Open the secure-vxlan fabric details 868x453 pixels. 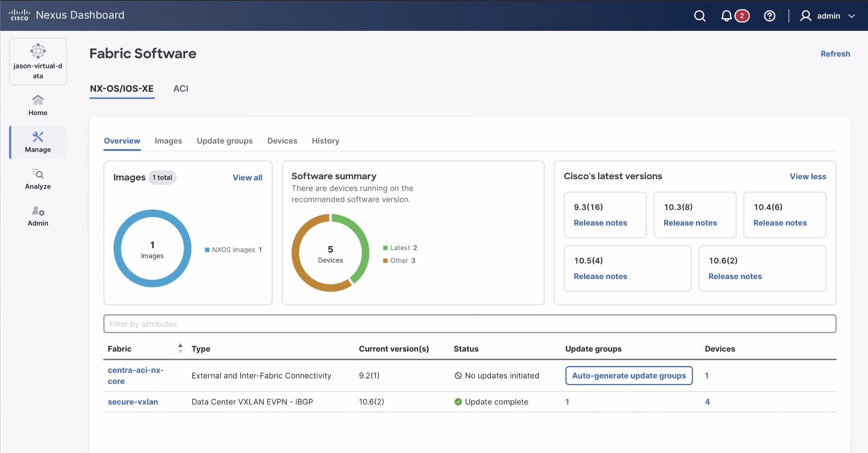pos(132,401)
